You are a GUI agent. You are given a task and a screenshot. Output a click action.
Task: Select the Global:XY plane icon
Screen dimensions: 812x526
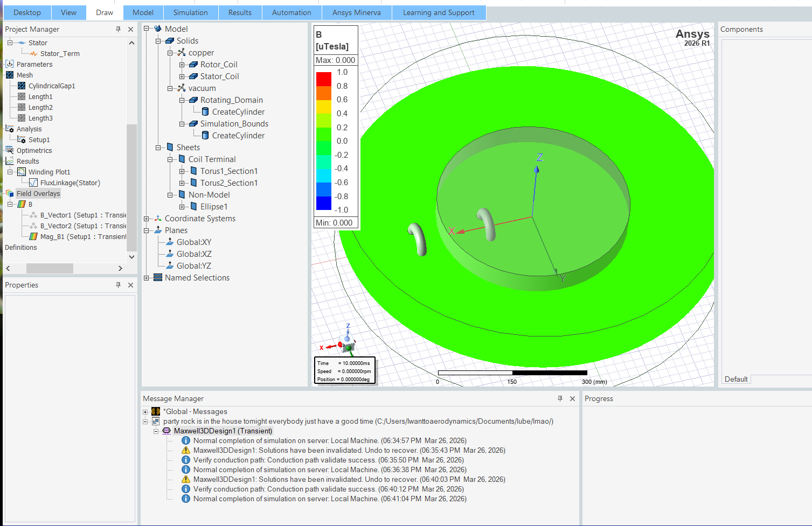(x=170, y=242)
